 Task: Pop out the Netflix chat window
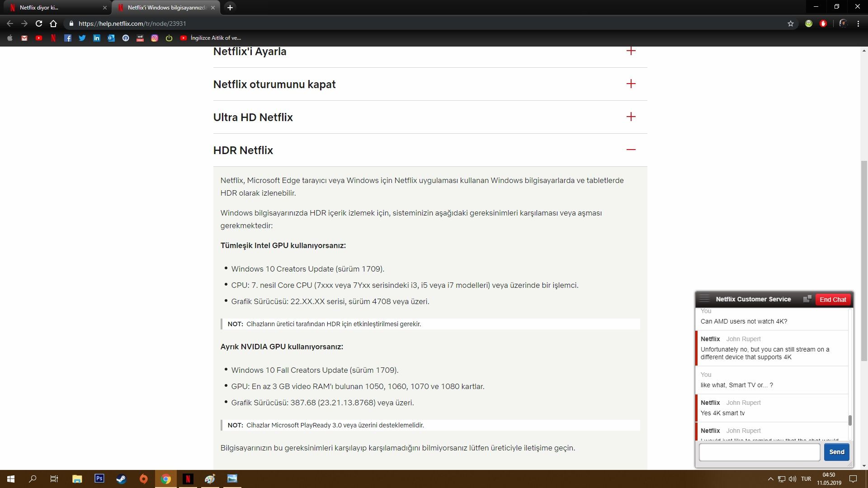(807, 299)
